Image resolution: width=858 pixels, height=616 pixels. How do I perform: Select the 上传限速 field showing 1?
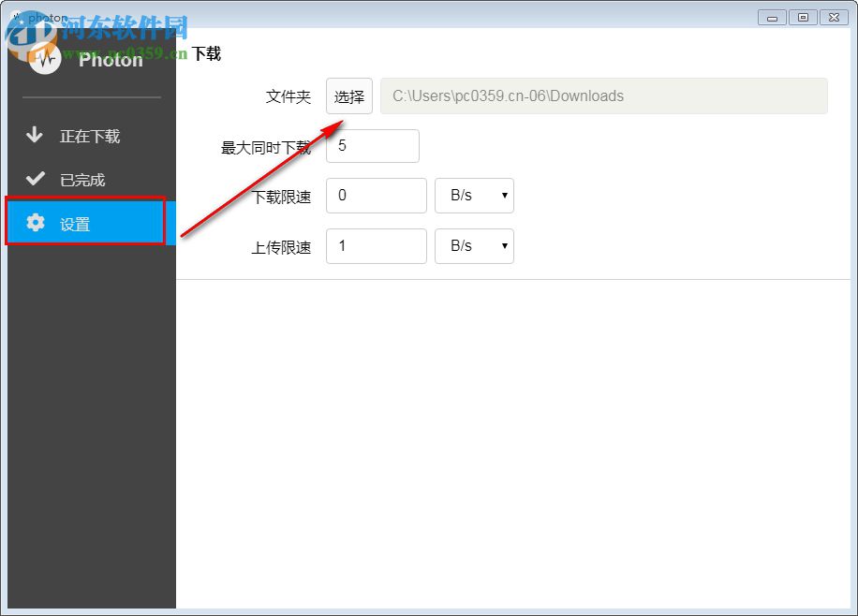[376, 246]
